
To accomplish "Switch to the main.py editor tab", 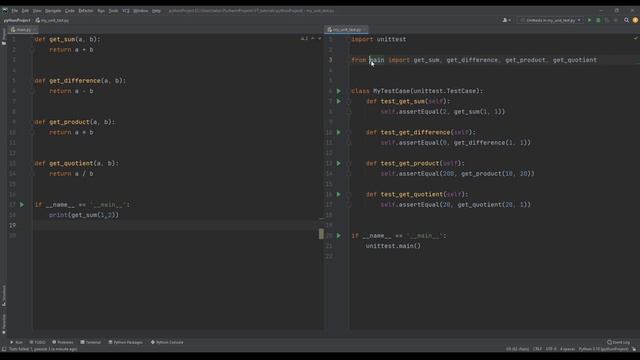I will coord(22,29).
